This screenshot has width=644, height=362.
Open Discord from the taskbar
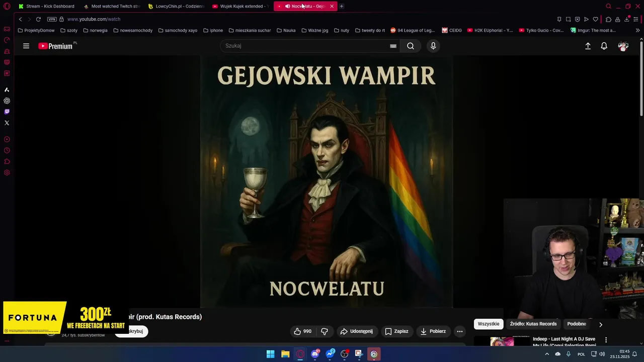(x=315, y=354)
